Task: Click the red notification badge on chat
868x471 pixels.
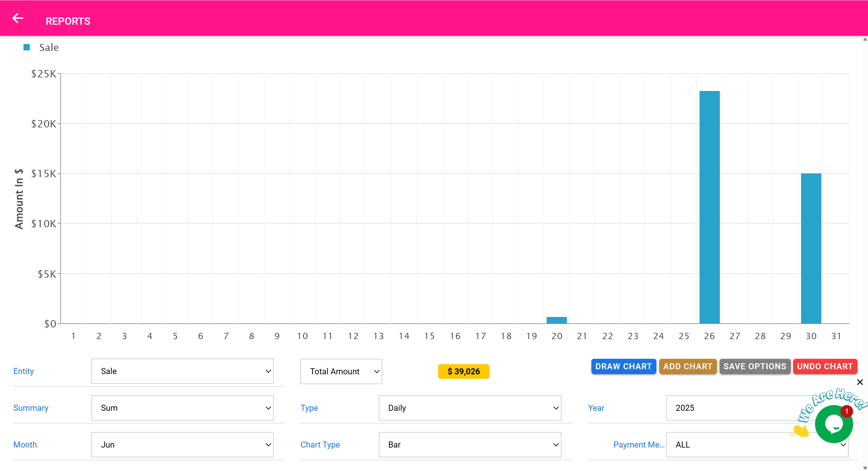Action: [x=846, y=411]
